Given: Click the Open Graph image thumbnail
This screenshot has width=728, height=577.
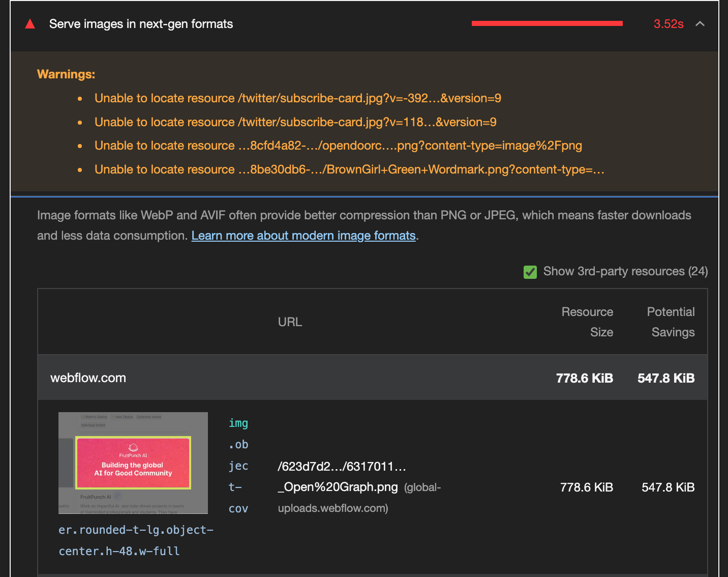Looking at the screenshot, I should 133,463.
